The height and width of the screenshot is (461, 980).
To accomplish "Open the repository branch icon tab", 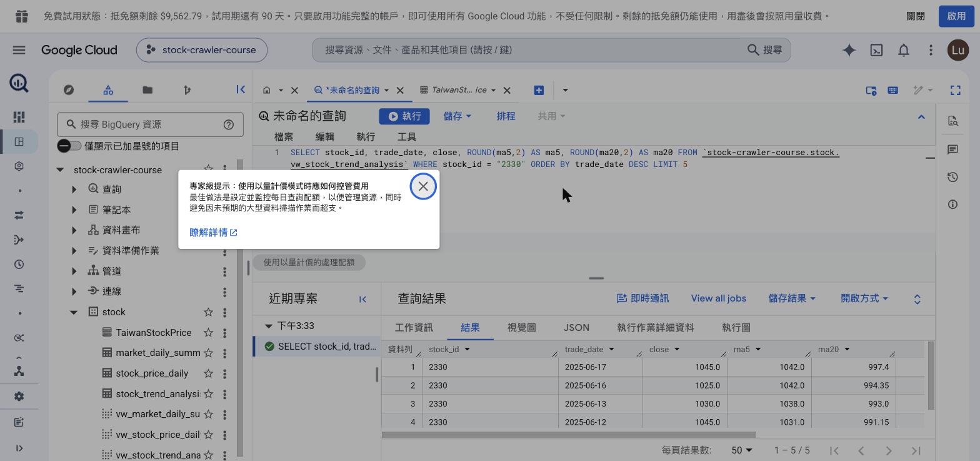I will click(187, 90).
